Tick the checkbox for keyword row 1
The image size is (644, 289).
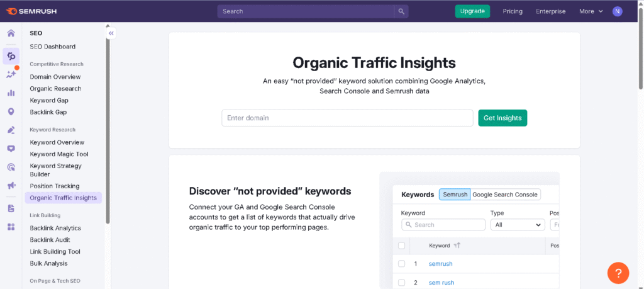pos(402,264)
